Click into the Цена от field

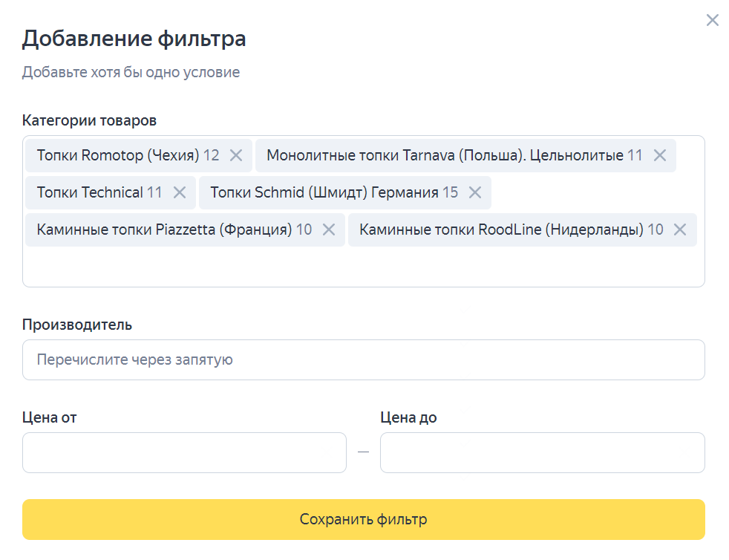point(184,452)
